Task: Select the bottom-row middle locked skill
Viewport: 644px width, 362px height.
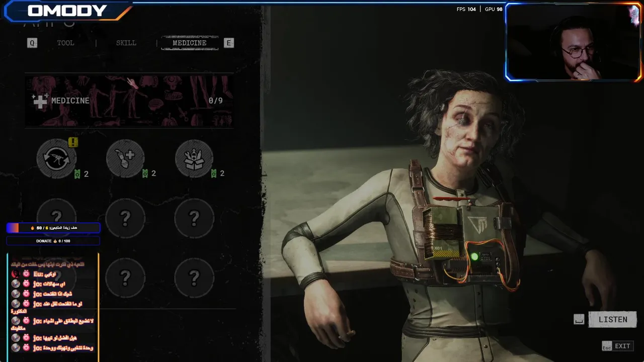Action: click(x=125, y=277)
